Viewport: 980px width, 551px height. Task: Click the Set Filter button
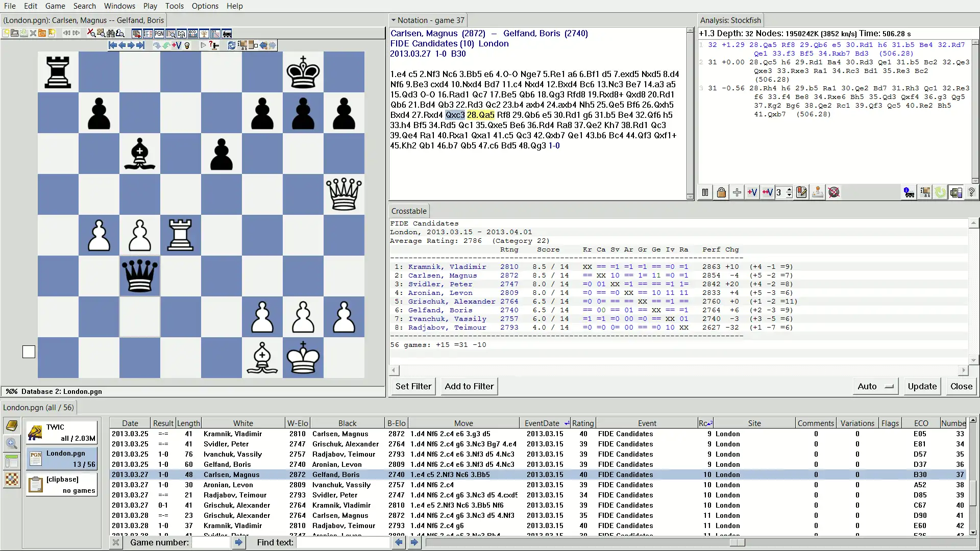[x=413, y=386]
